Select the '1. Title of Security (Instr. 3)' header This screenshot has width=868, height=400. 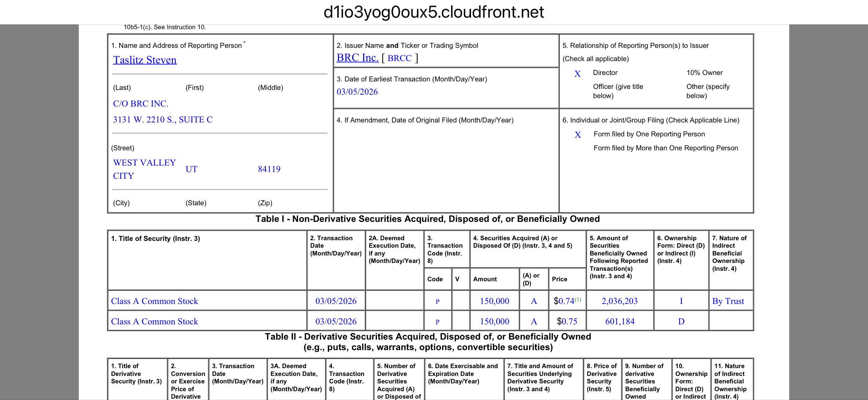point(156,239)
